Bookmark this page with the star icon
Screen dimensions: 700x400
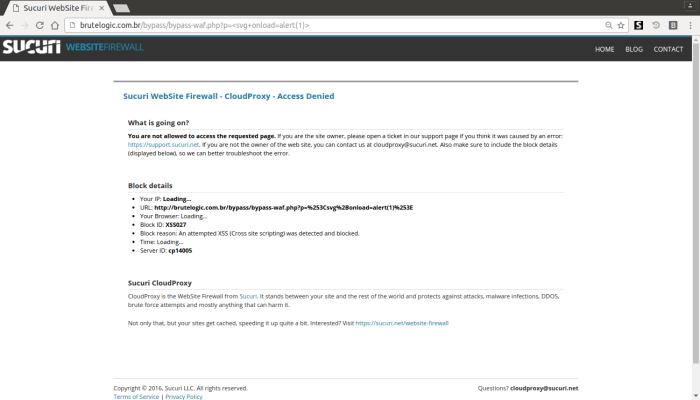tap(621, 25)
